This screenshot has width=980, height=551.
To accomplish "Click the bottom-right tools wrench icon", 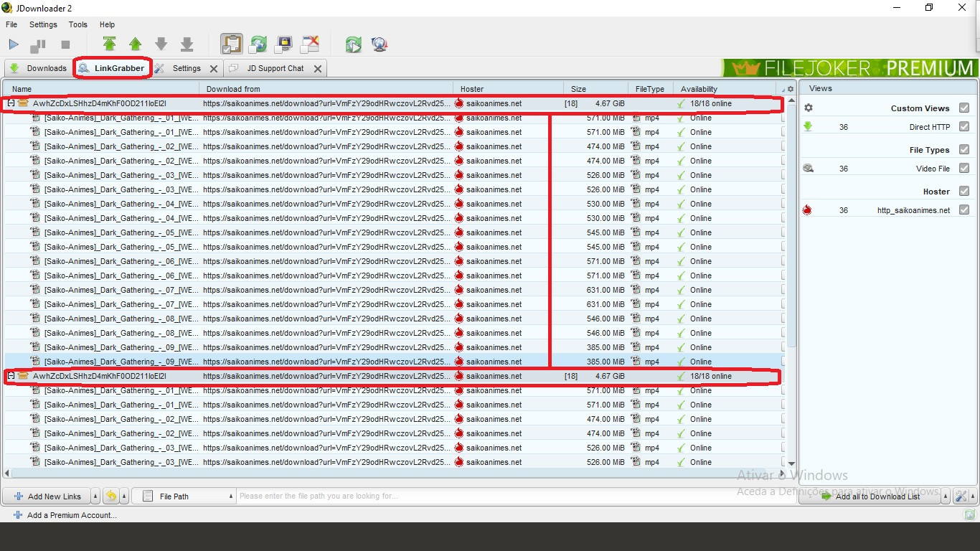I will tap(961, 496).
